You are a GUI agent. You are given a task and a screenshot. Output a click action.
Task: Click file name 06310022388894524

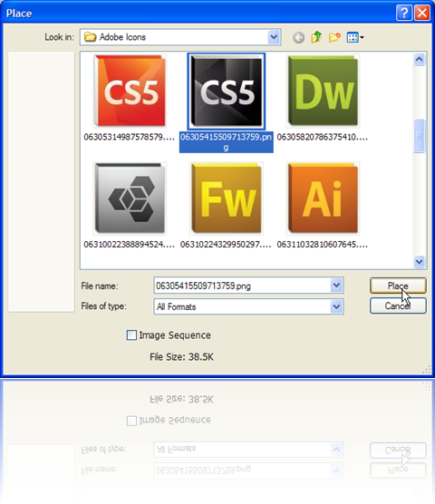tap(130, 245)
